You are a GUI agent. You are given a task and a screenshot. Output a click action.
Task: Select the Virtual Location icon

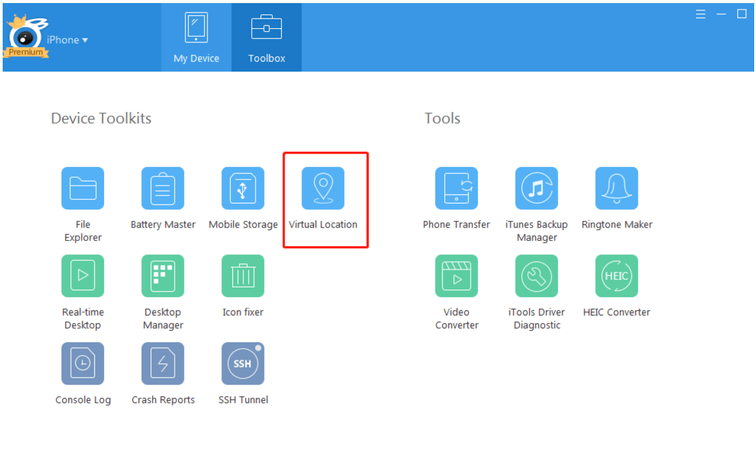click(323, 188)
